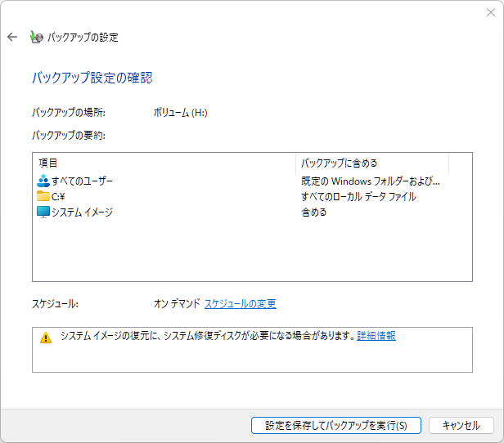The image size is (504, 443).
Task: Click the yellow warning triangle icon
Action: 46,338
